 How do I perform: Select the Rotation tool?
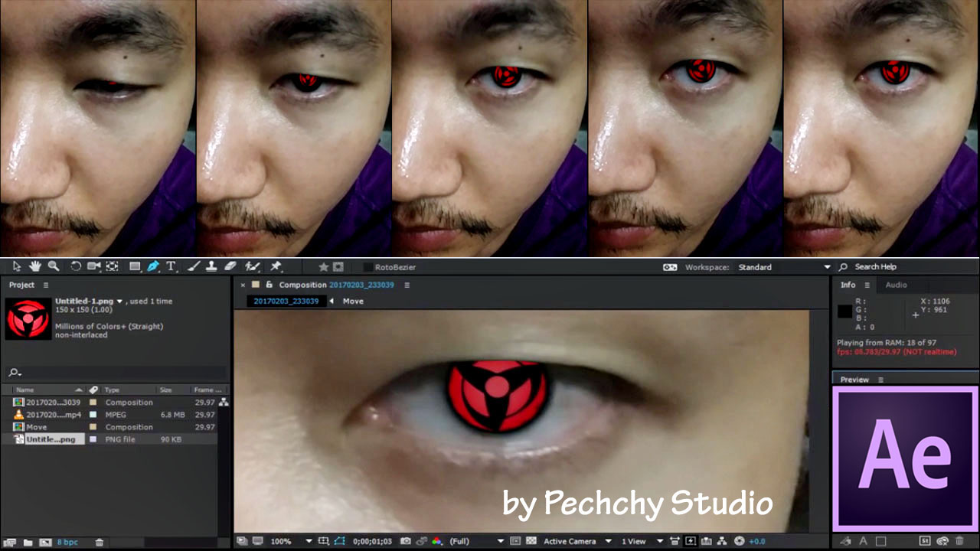click(76, 266)
